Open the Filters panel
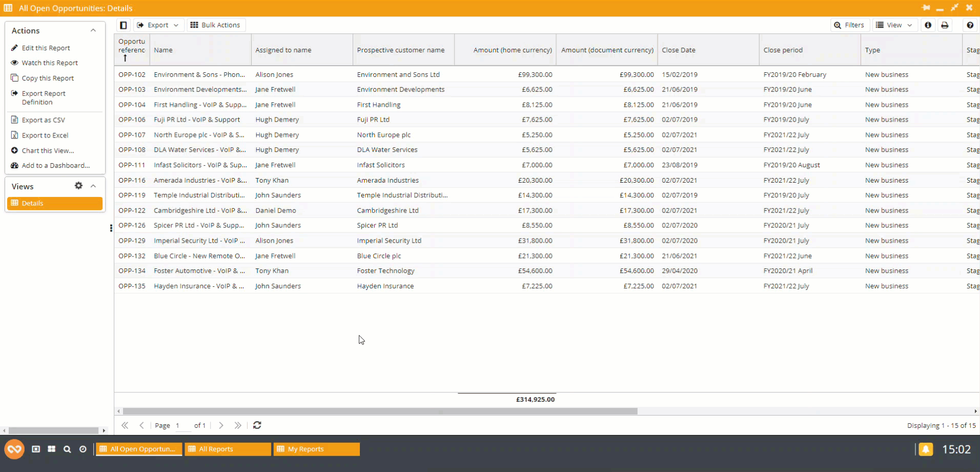Image resolution: width=980 pixels, height=472 pixels. [x=849, y=25]
